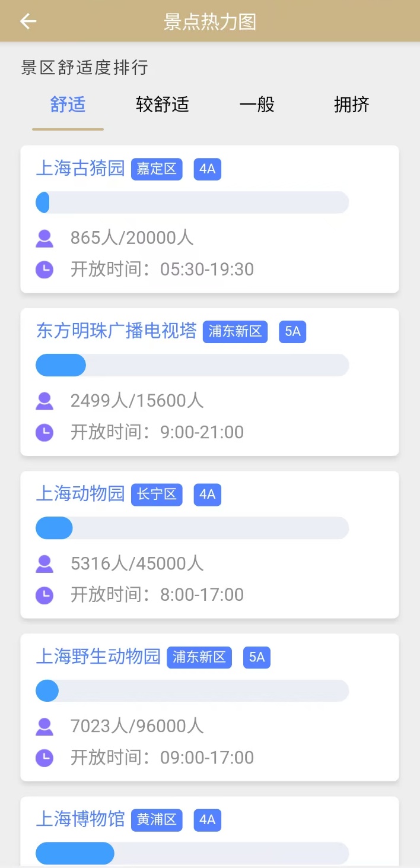Viewport: 420px width, 868px height.
Task: Tap the 嘉定区 district tag
Action: pos(157,169)
